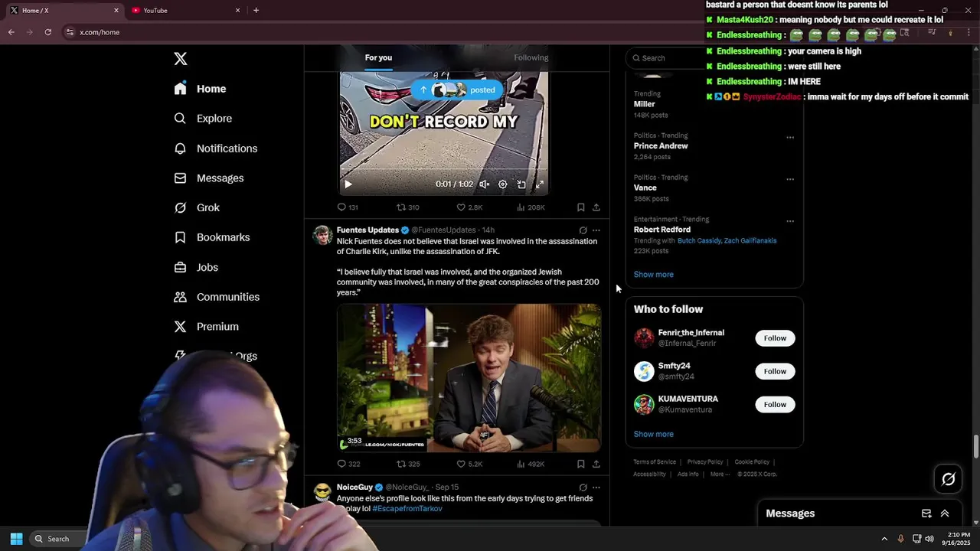This screenshot has height=551, width=980.
Task: View analytics of the 208K views post
Action: [x=531, y=207]
